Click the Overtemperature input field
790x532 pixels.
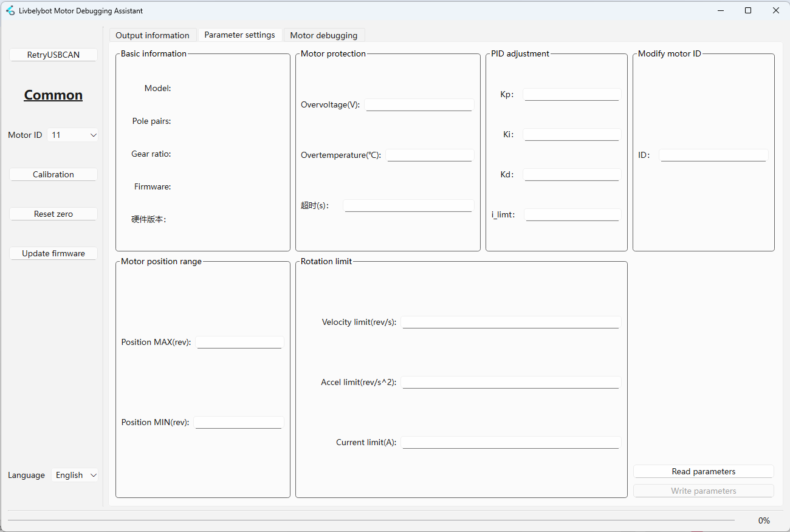tap(429, 155)
